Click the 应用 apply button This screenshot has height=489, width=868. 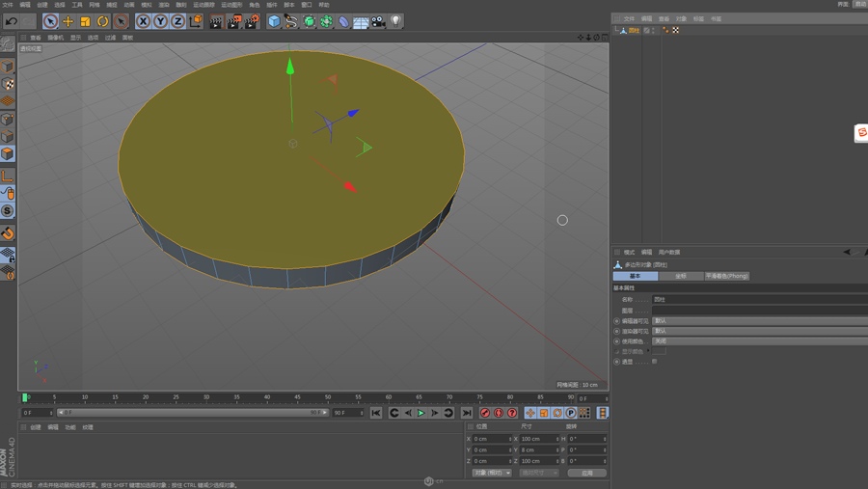pos(587,473)
